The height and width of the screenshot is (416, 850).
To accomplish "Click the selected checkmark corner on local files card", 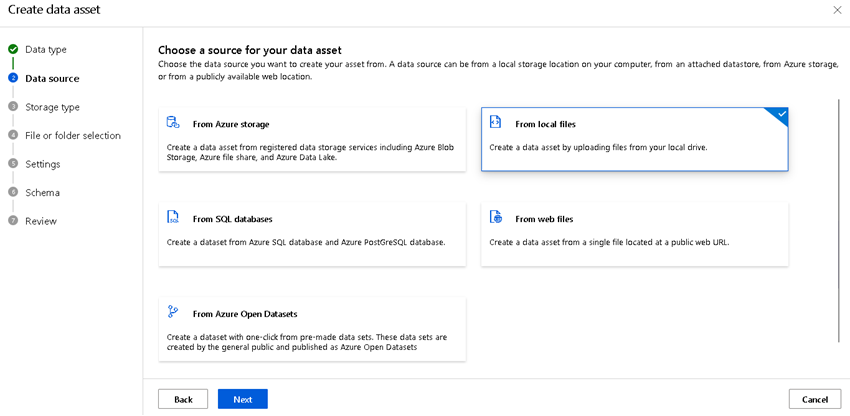I will pyautogui.click(x=780, y=115).
